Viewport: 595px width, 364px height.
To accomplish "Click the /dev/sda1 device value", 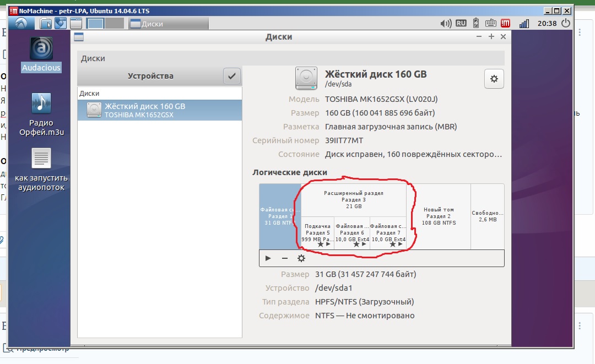I will tap(333, 288).
